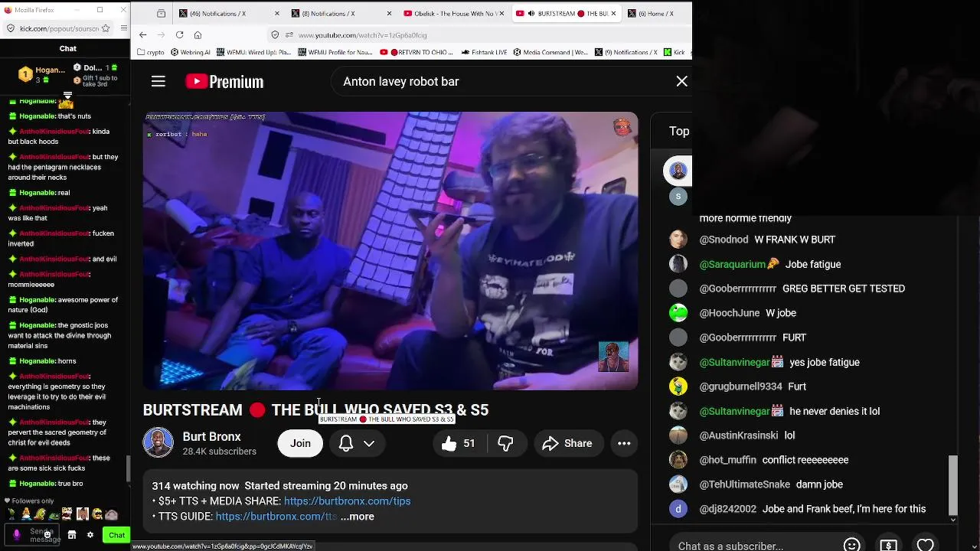980x551 pixels.
Task: Like the video with 51 likes
Action: [459, 443]
